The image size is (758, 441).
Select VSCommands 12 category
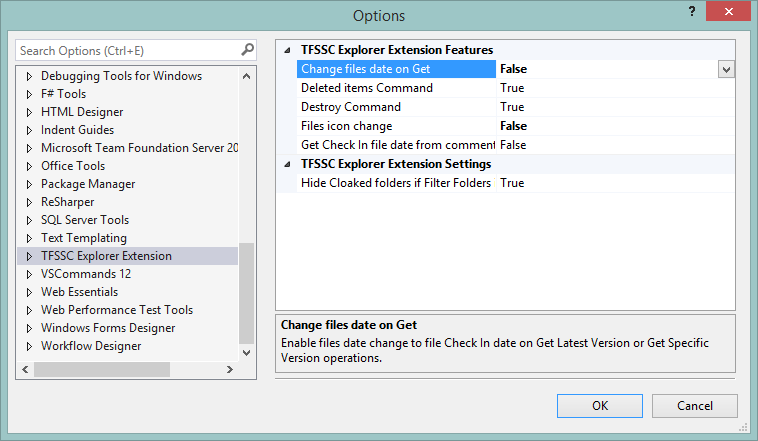tap(86, 274)
